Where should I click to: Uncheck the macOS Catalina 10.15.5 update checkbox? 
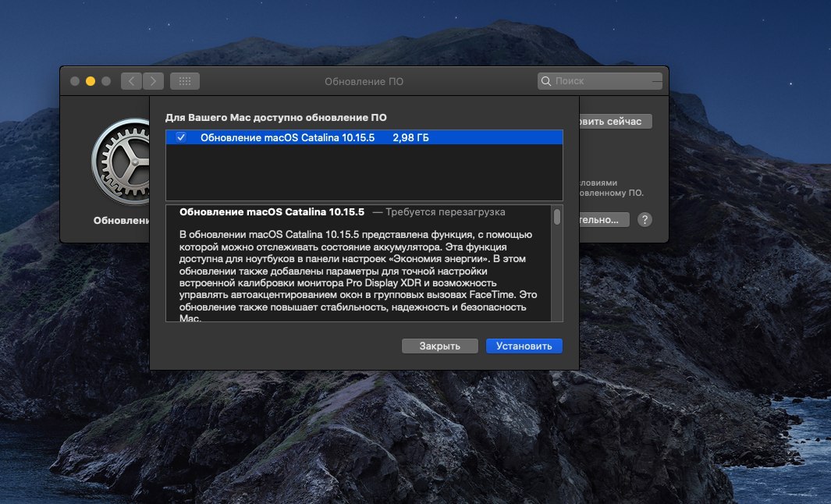click(181, 137)
